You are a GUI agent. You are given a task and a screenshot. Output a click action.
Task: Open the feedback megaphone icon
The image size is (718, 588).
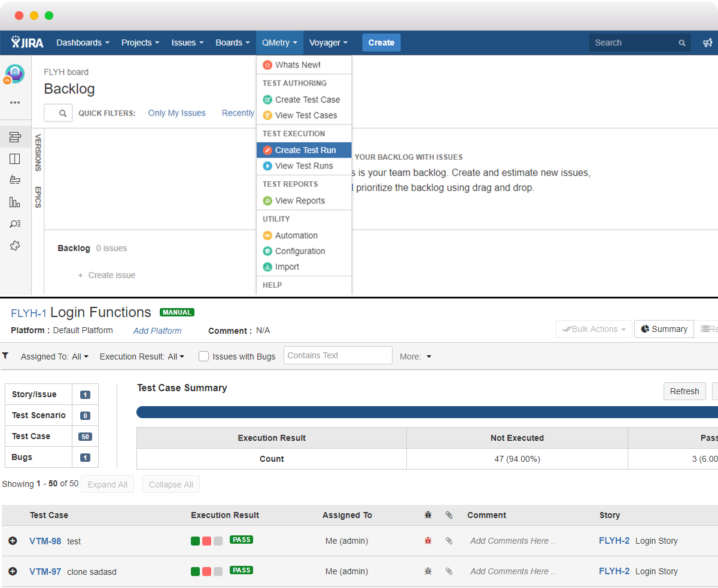(x=708, y=42)
